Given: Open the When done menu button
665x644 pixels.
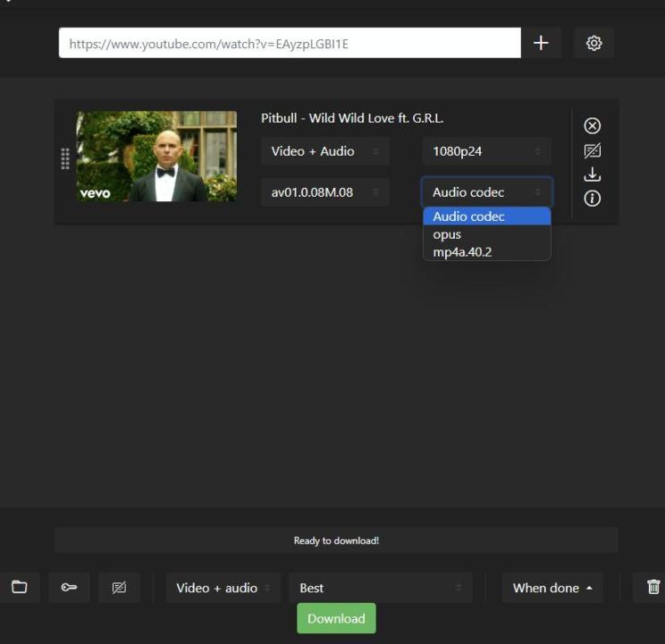Looking at the screenshot, I should click(x=551, y=588).
